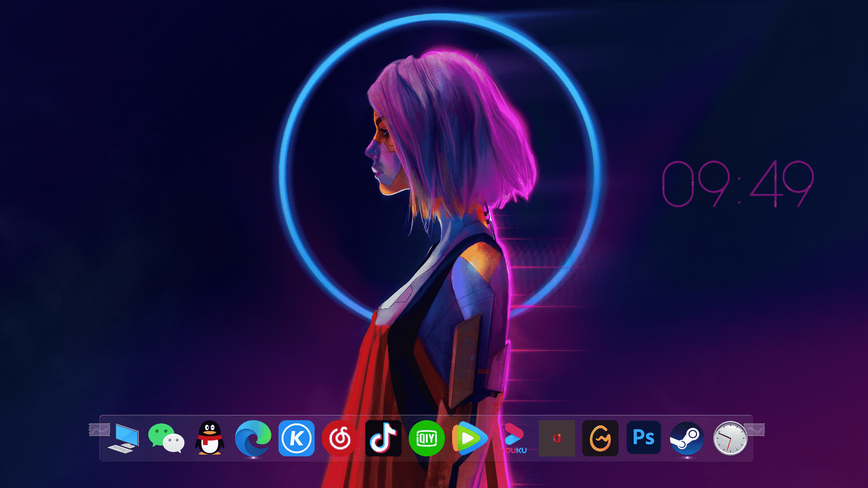Open the analog clock icon in dock

click(730, 438)
